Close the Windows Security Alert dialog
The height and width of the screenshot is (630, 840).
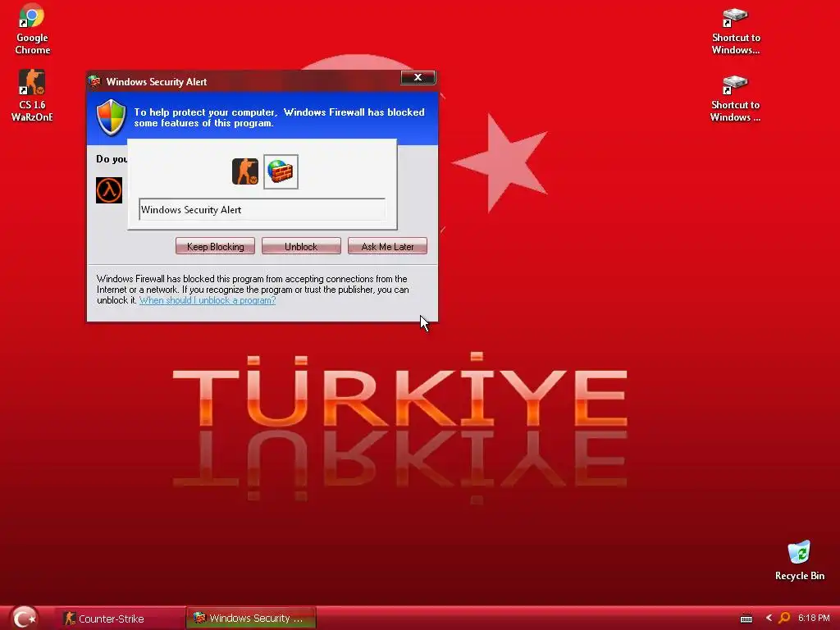[418, 77]
